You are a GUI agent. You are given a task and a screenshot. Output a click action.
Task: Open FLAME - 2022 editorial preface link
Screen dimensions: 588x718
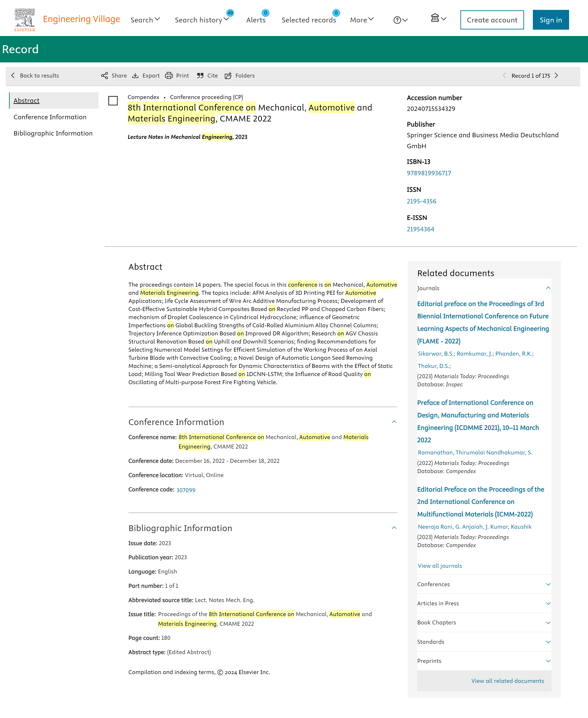coord(483,322)
